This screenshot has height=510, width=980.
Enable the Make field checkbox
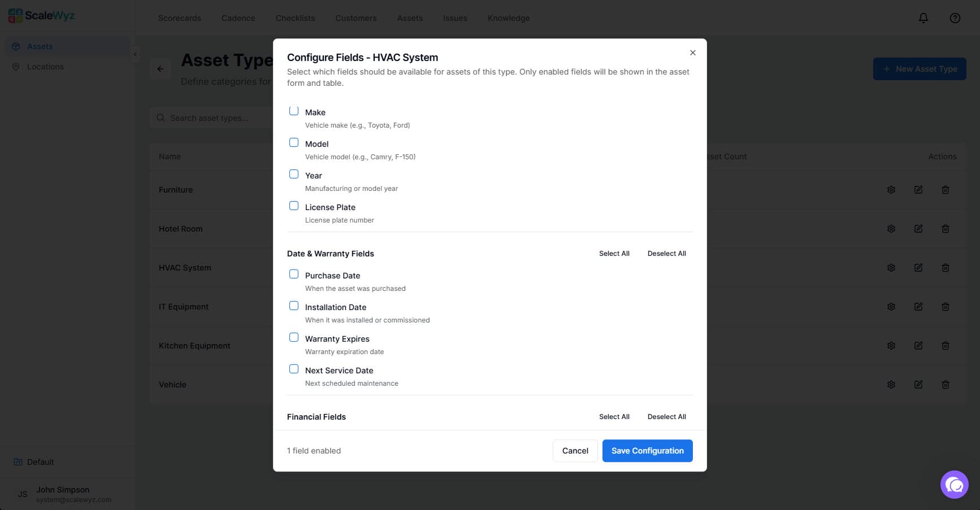(x=293, y=110)
